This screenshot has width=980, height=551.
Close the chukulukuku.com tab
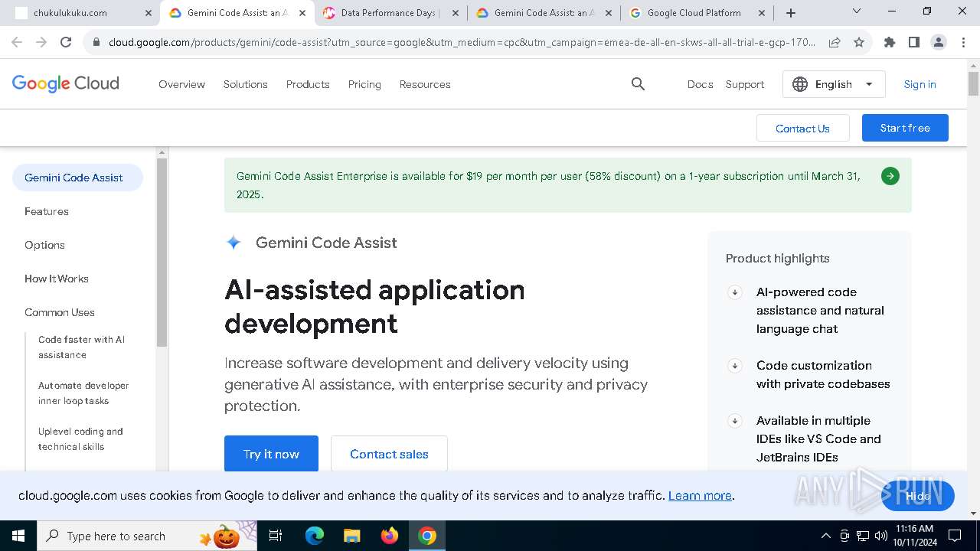(x=149, y=13)
